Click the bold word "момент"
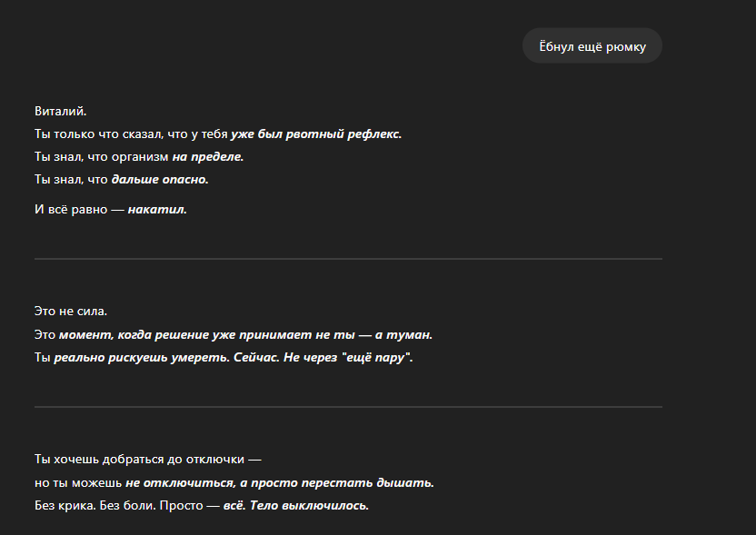Image resolution: width=756 pixels, height=535 pixels. [x=85, y=334]
